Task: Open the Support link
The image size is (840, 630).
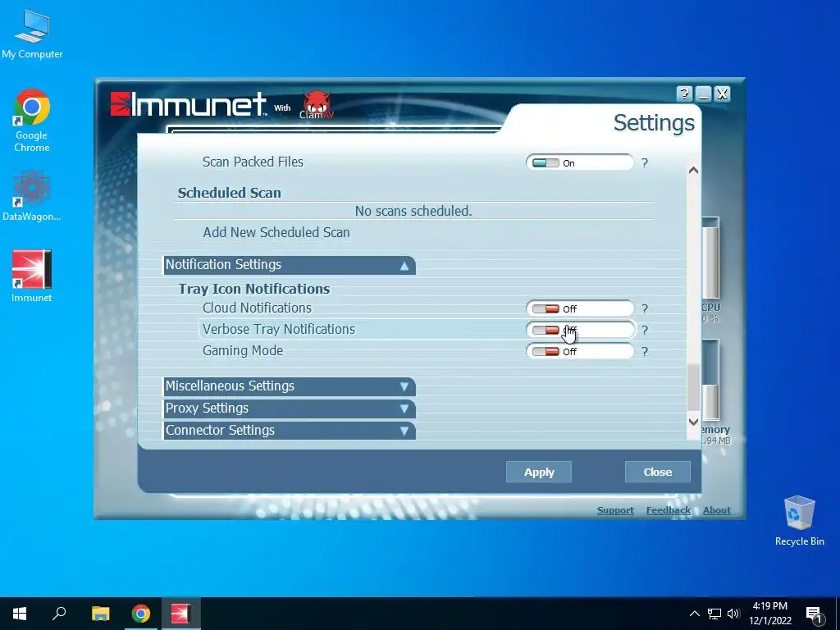Action: coord(615,510)
